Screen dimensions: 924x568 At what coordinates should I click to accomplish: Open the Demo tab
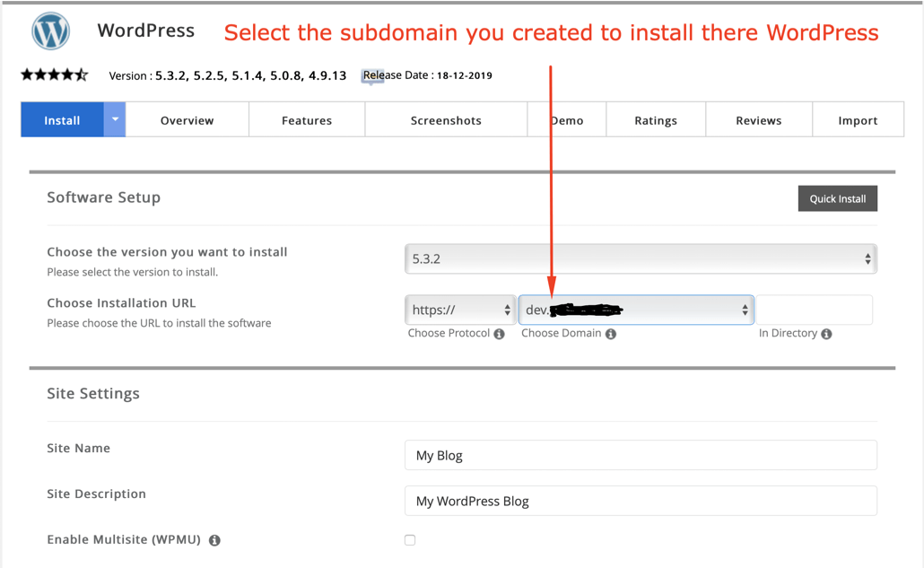click(567, 120)
